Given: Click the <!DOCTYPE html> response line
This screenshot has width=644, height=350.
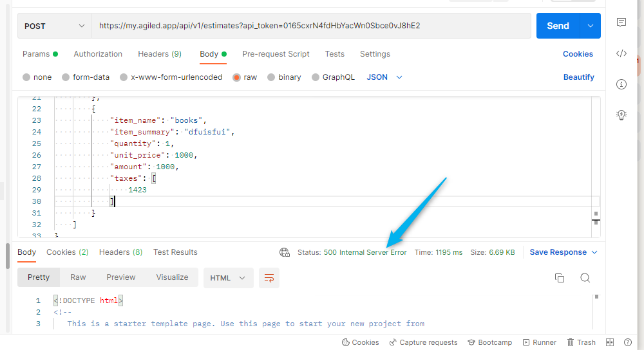Looking at the screenshot, I should tap(88, 300).
